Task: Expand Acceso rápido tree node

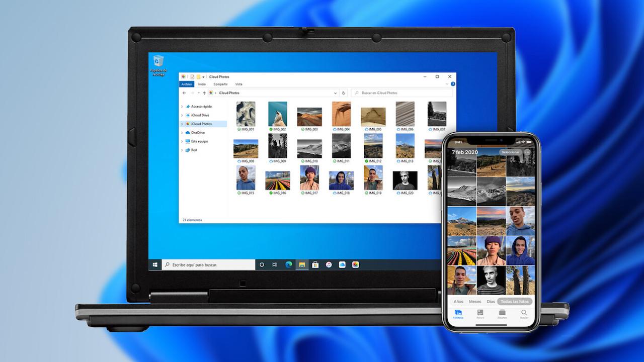Action: [182, 107]
